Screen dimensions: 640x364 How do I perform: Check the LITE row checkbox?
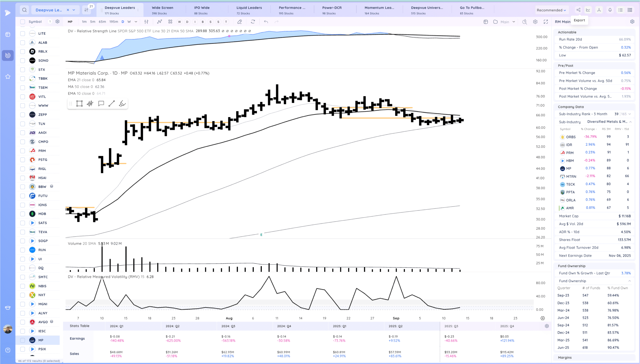tap(22, 33)
